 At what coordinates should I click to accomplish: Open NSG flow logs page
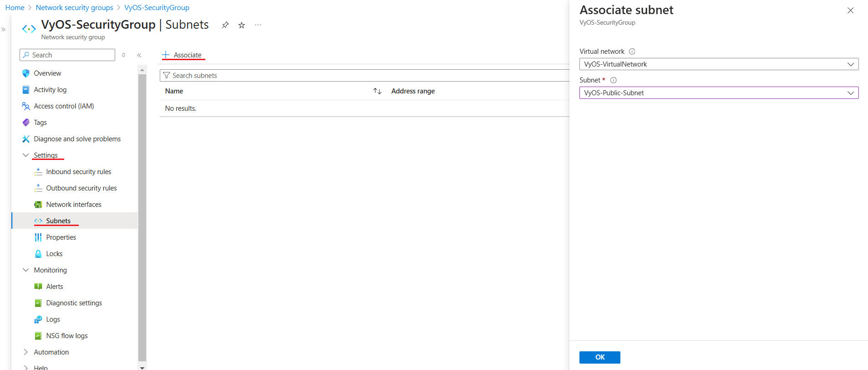pyautogui.click(x=66, y=336)
